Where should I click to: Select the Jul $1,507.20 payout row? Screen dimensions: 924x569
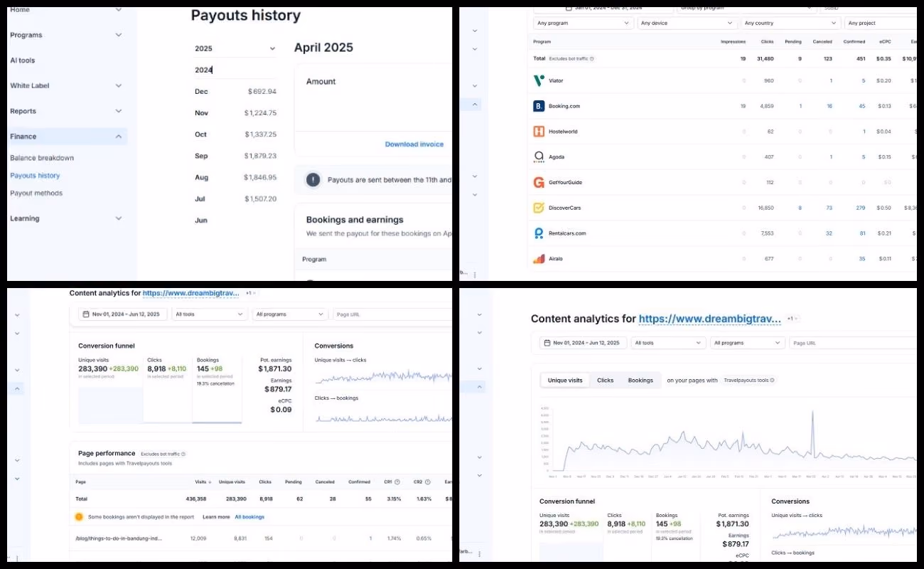[235, 199]
